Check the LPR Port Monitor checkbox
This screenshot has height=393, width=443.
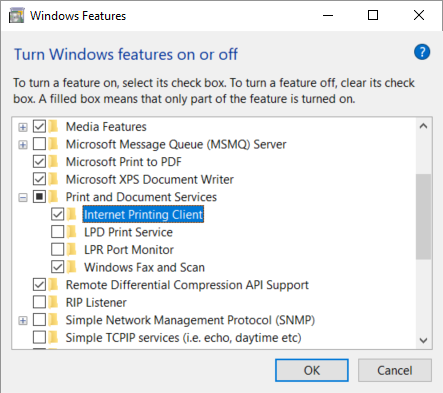point(58,250)
